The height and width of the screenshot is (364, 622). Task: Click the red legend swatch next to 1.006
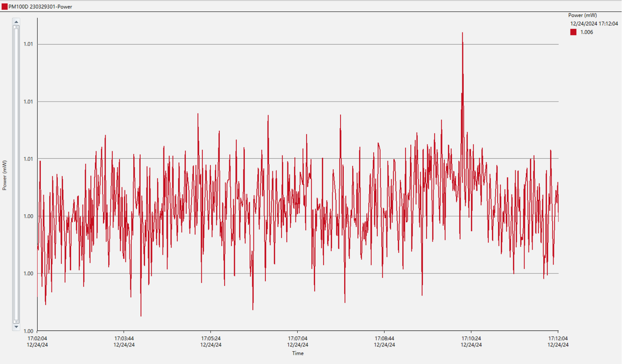(573, 32)
